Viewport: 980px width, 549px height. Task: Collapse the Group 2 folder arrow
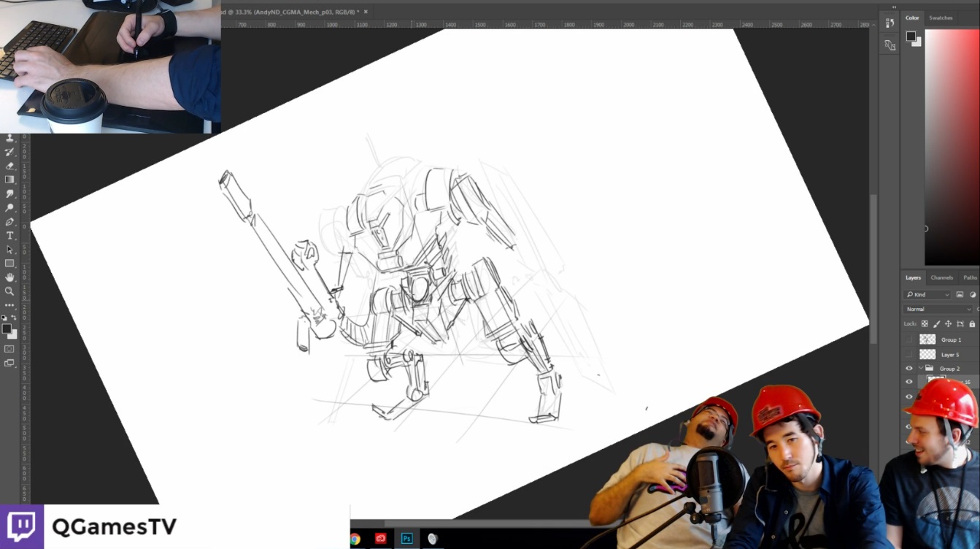(920, 369)
